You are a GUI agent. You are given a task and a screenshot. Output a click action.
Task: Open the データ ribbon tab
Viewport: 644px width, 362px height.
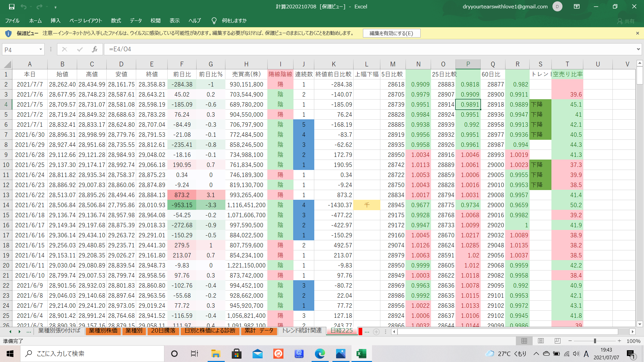[x=136, y=21]
